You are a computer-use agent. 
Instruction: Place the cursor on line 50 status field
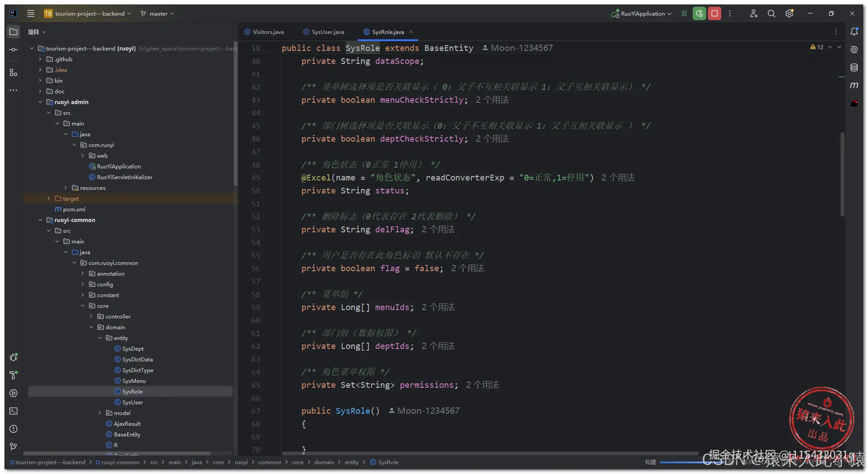point(390,190)
